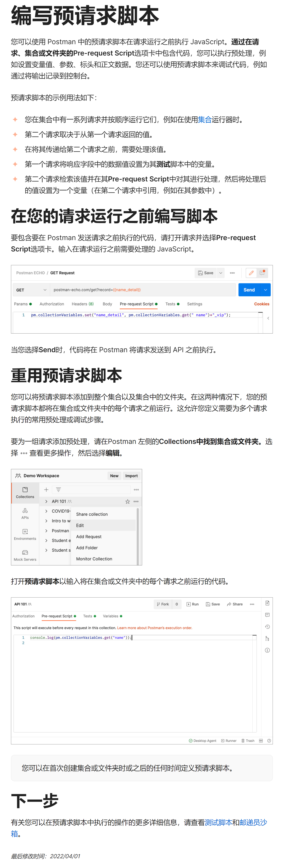This screenshot has height=868, width=284.
Task: Open the changelog history icon in right sidebar
Action: pos(267,627)
